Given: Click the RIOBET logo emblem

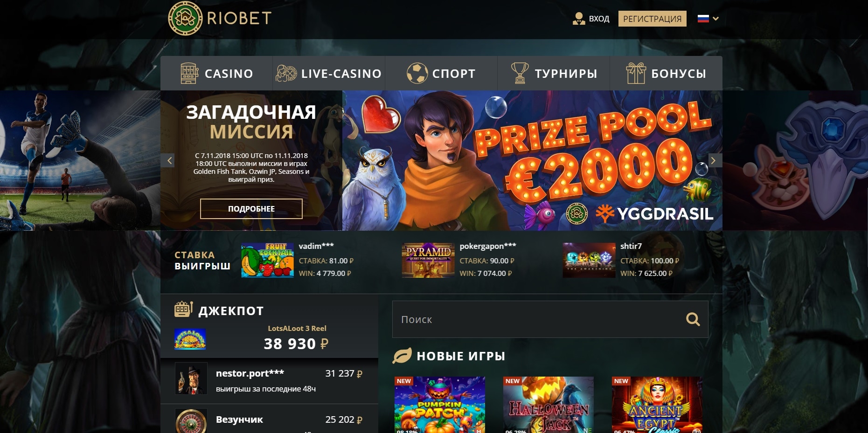Looking at the screenshot, I should (185, 18).
